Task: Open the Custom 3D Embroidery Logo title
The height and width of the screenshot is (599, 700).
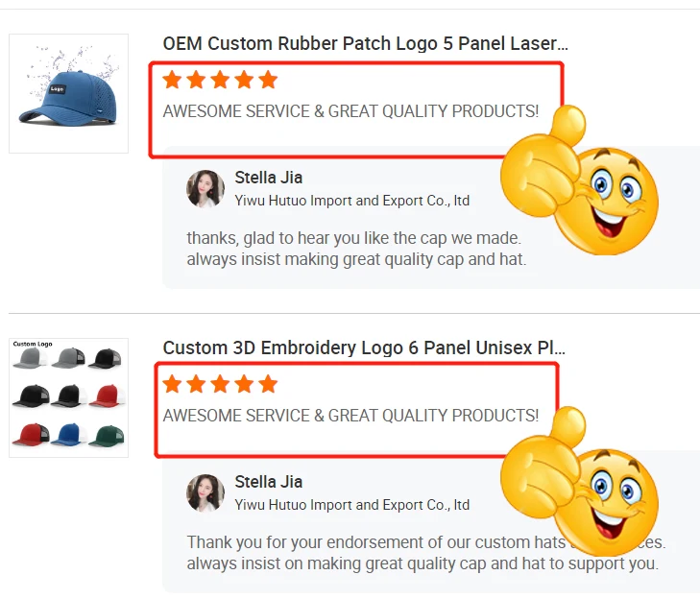Action: pyautogui.click(x=364, y=347)
